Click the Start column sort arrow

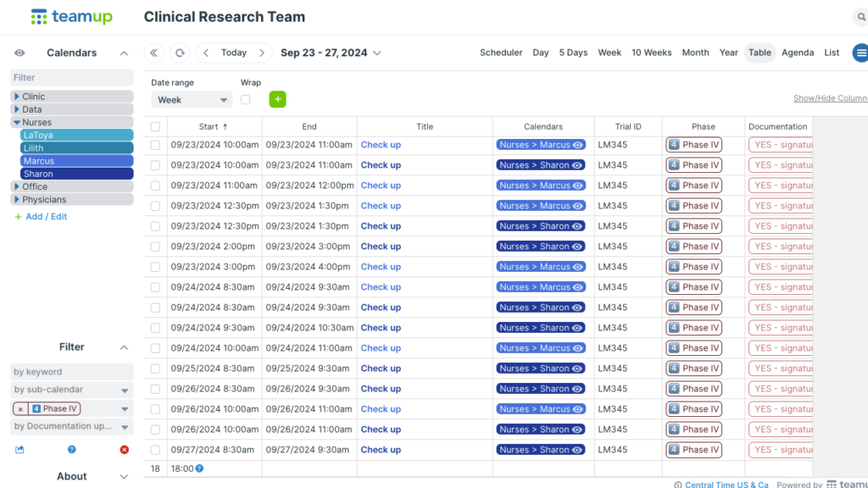coord(225,127)
